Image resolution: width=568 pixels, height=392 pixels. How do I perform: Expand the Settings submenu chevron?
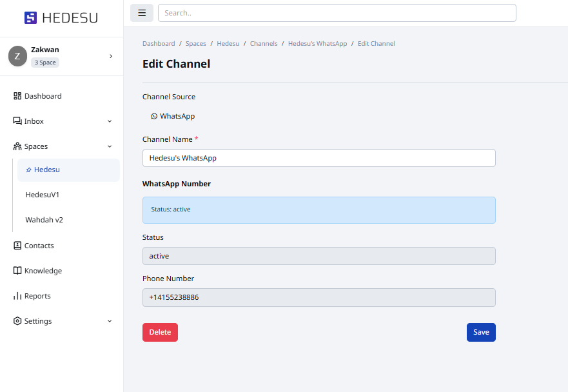coord(110,321)
